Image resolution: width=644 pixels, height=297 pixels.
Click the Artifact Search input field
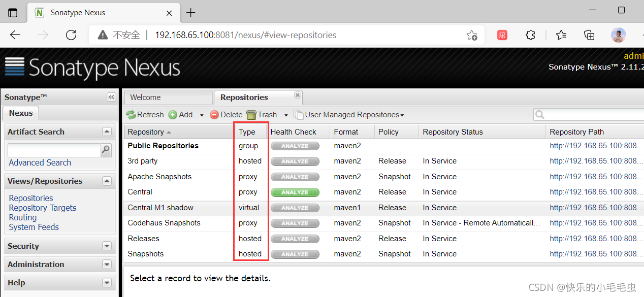[54, 150]
